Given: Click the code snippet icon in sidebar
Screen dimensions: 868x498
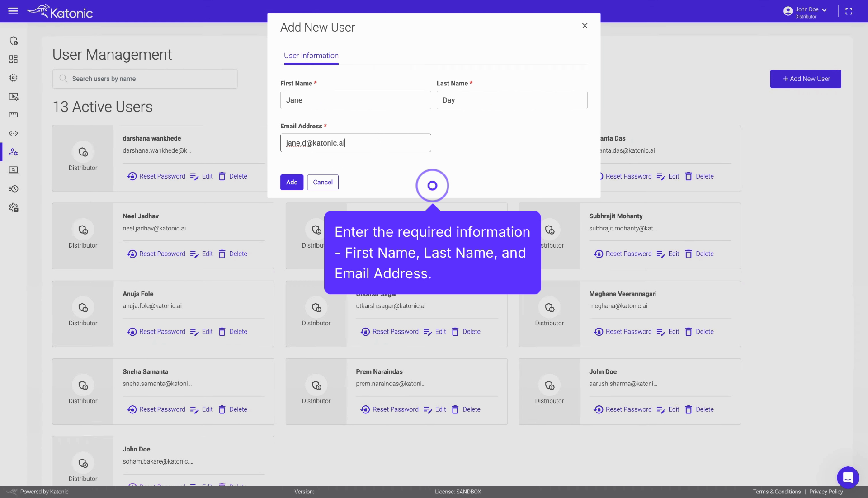Looking at the screenshot, I should 14,133.
